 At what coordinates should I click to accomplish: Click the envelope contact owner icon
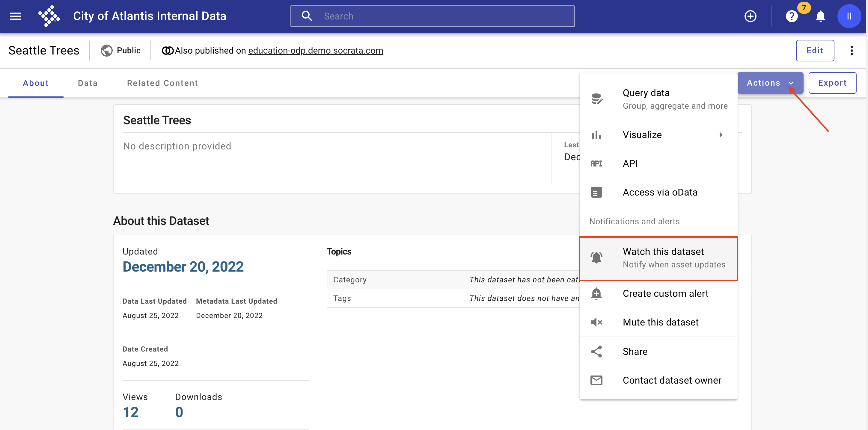pos(596,380)
